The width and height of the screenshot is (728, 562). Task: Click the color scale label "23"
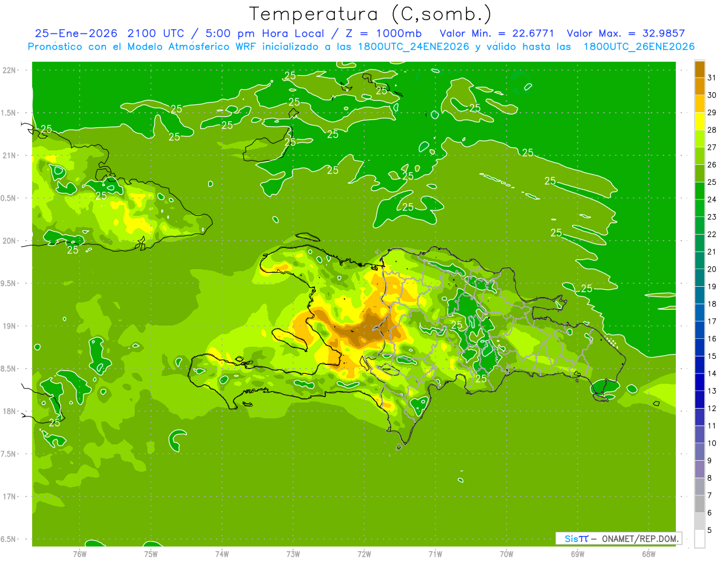point(712,217)
